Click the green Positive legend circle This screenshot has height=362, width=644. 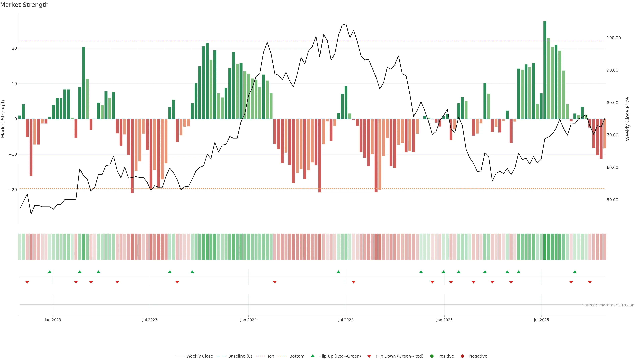pos(432,356)
